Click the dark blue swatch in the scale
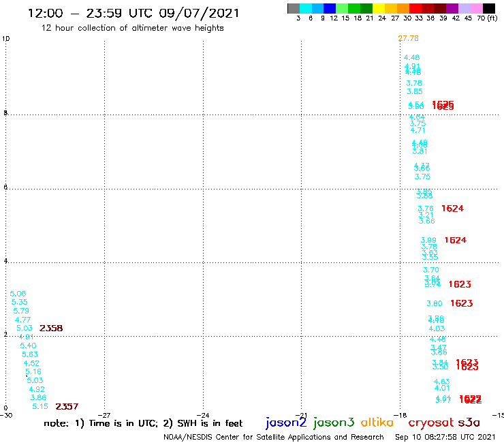 tap(330, 9)
